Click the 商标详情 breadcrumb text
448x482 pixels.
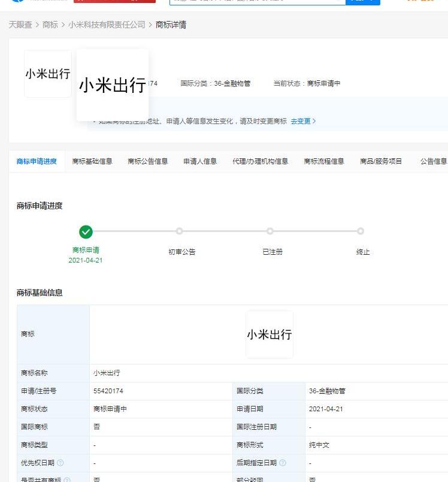[x=171, y=25]
